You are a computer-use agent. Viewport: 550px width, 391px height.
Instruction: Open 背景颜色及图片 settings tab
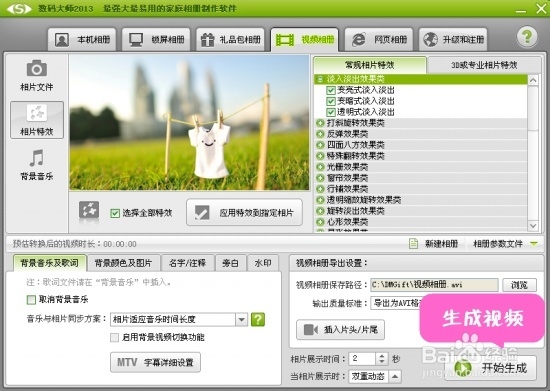point(123,263)
